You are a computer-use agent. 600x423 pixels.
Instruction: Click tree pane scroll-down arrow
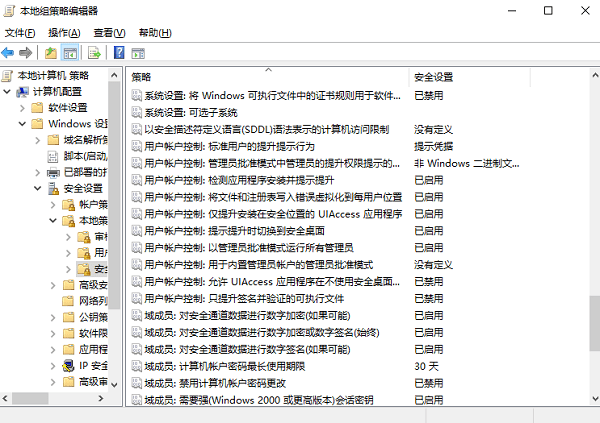point(114,385)
